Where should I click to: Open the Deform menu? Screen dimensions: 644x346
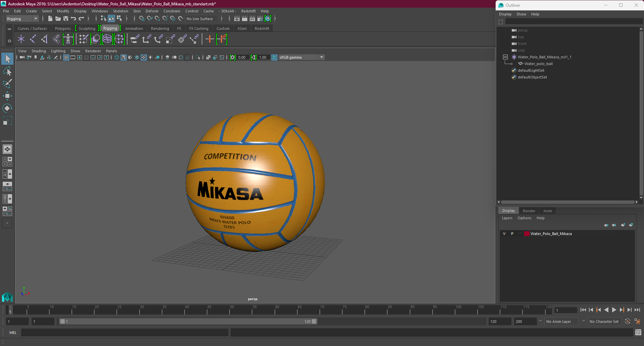tap(152, 11)
